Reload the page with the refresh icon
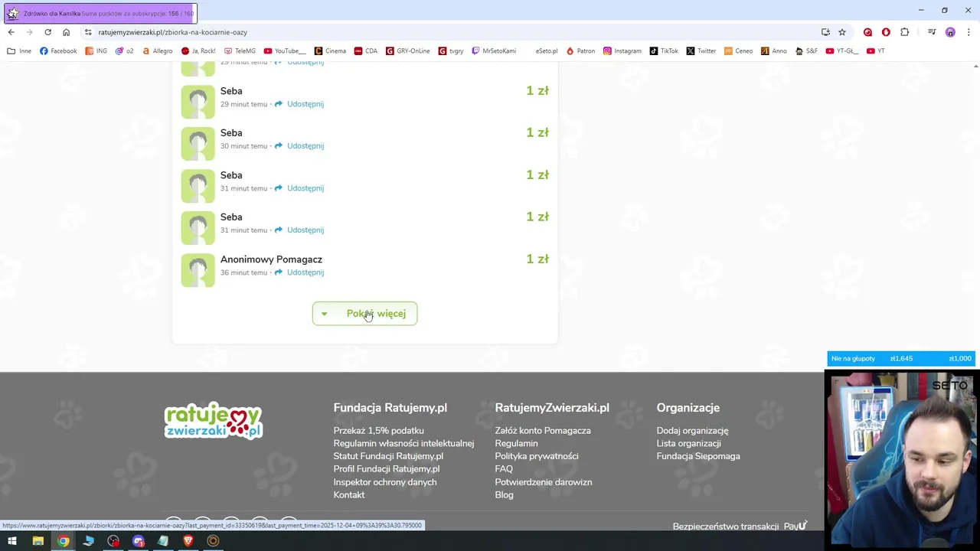This screenshot has width=980, height=551. click(x=47, y=32)
